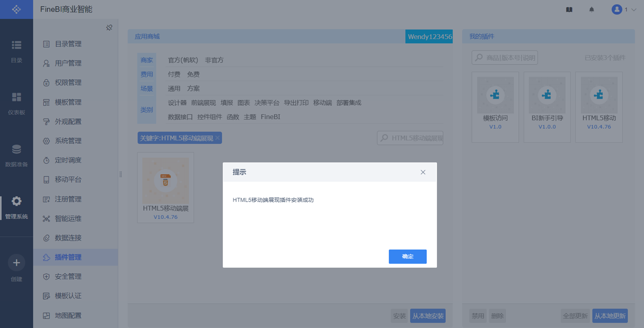Open the help document book icon
This screenshot has height=328, width=644.
(569, 9)
